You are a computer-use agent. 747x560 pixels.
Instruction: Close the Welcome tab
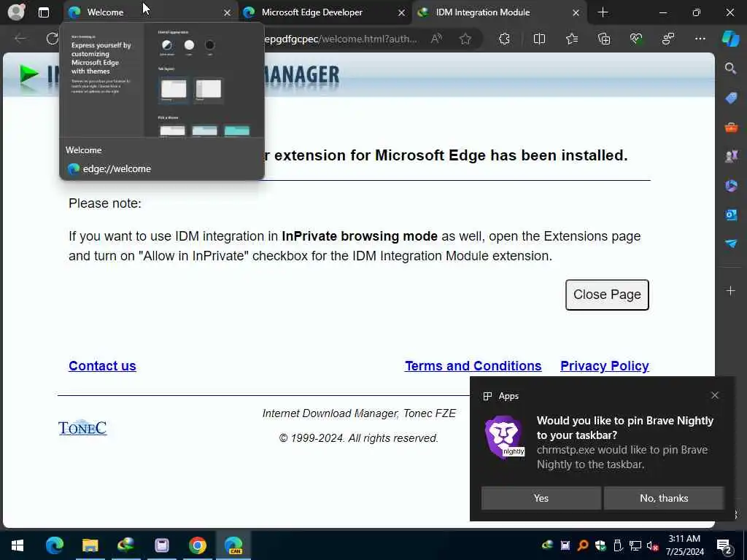(228, 13)
